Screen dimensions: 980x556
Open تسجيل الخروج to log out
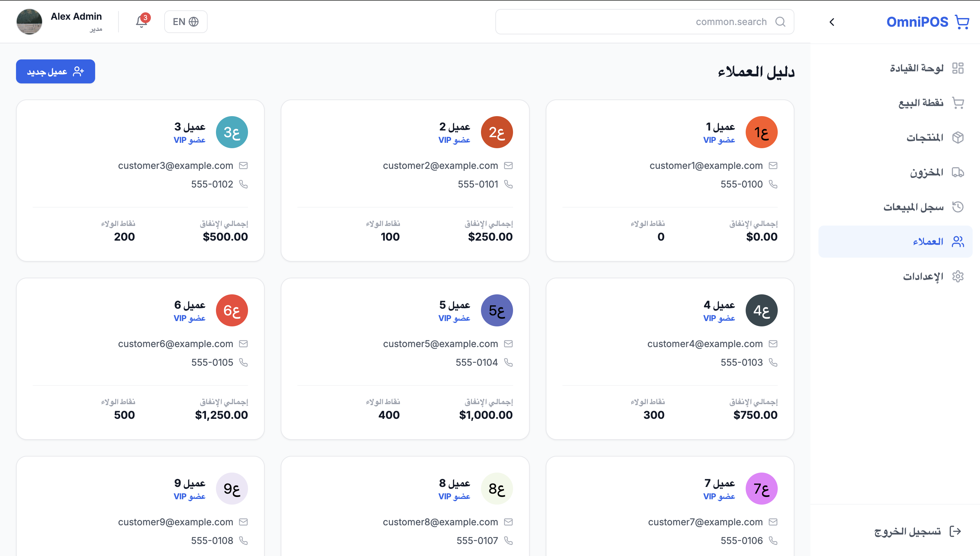coord(932,531)
